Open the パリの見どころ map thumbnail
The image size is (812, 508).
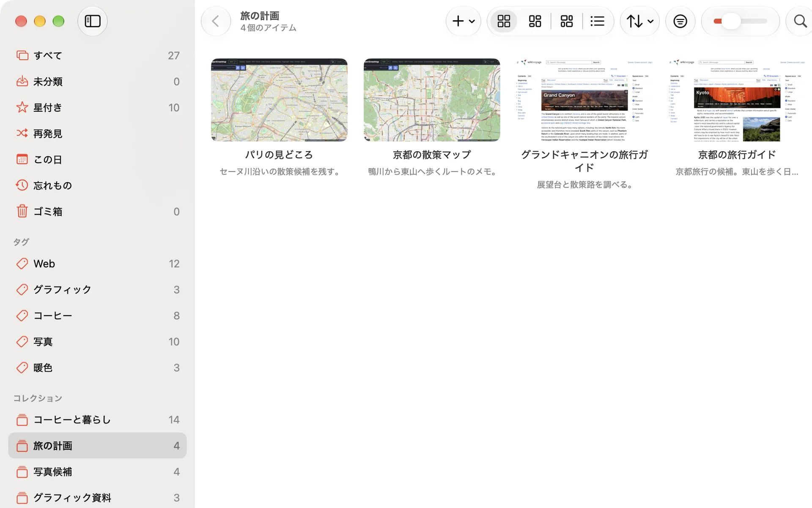279,100
